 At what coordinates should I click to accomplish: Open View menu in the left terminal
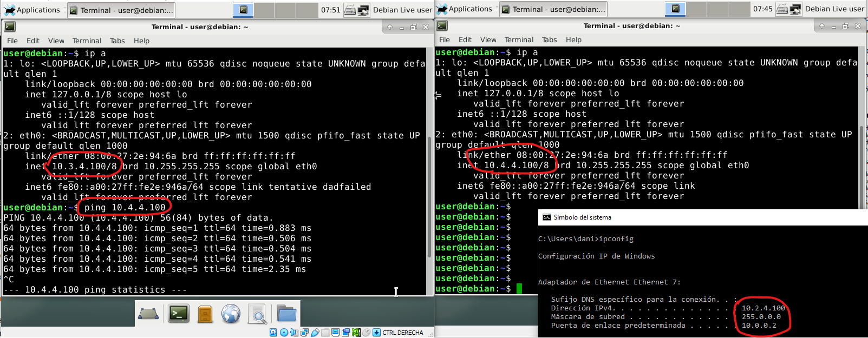click(x=56, y=41)
